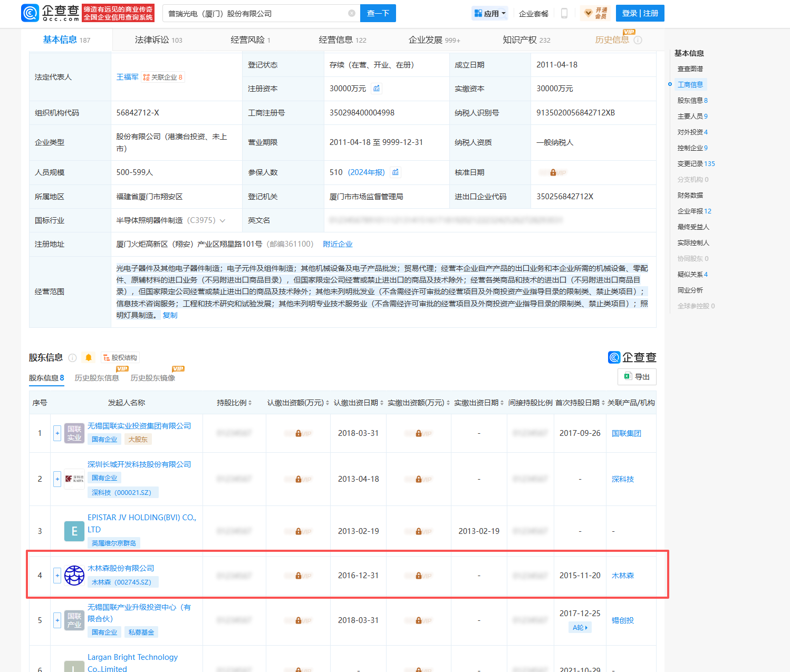Click the 查一下 search button

click(378, 13)
